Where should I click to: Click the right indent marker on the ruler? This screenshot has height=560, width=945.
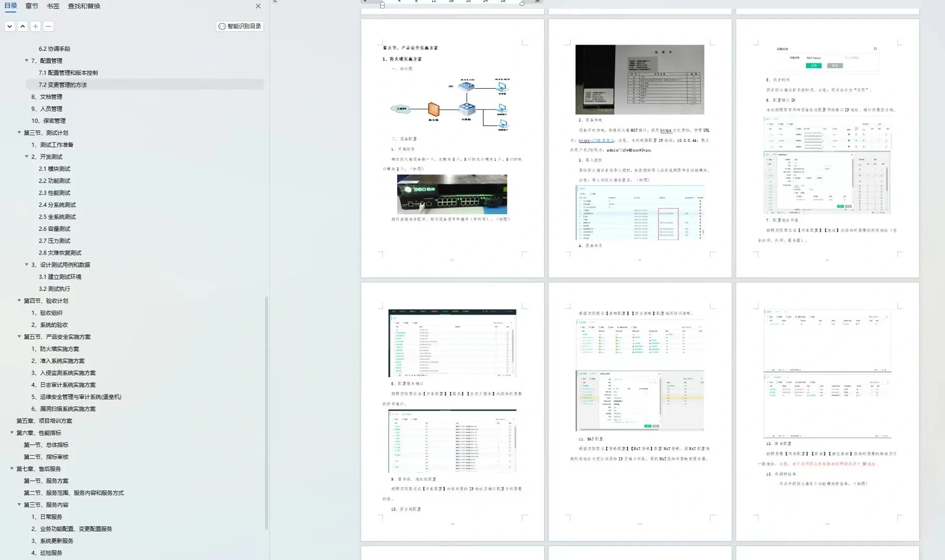click(522, 3)
